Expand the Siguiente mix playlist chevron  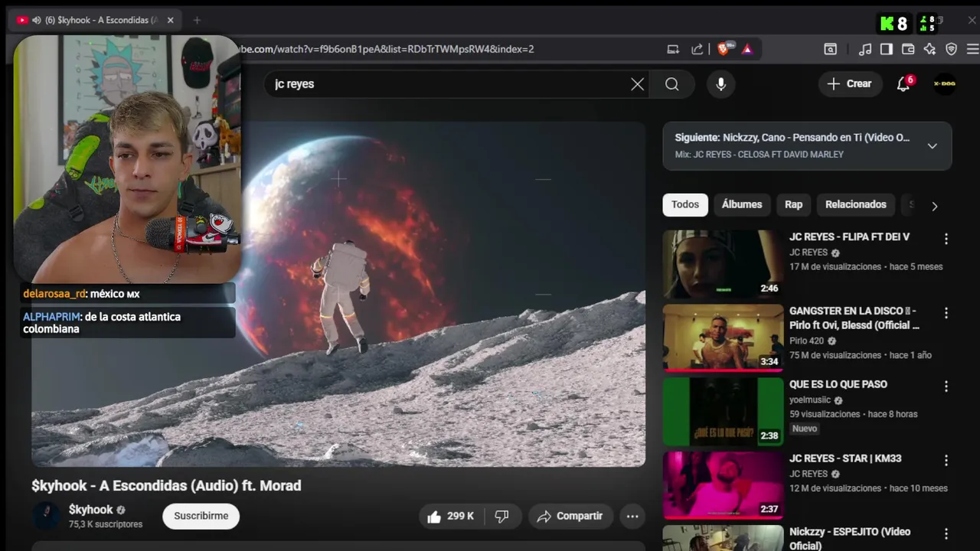(x=932, y=145)
